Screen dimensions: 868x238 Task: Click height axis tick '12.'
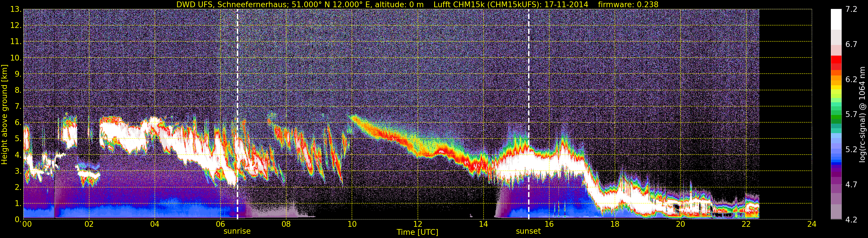16,26
